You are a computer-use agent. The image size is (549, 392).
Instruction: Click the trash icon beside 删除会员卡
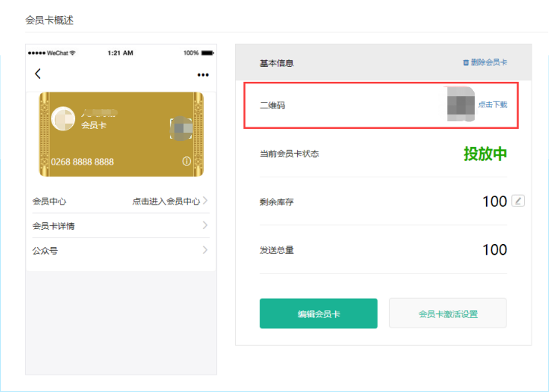click(x=466, y=62)
